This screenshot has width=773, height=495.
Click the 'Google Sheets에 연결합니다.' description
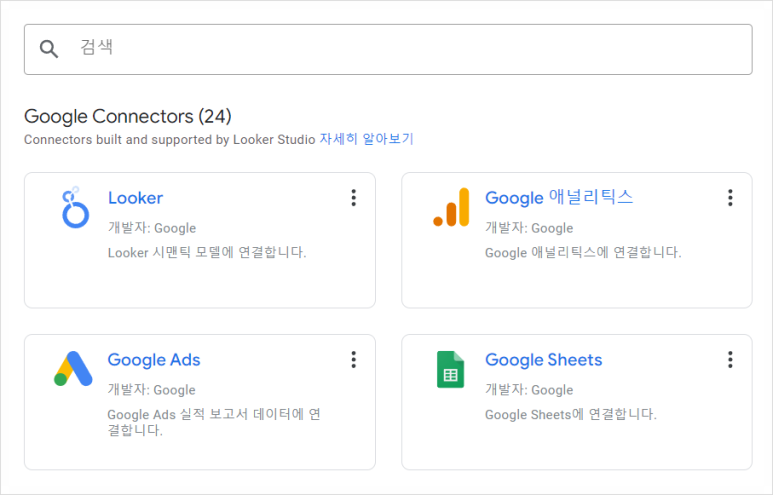coord(571,414)
